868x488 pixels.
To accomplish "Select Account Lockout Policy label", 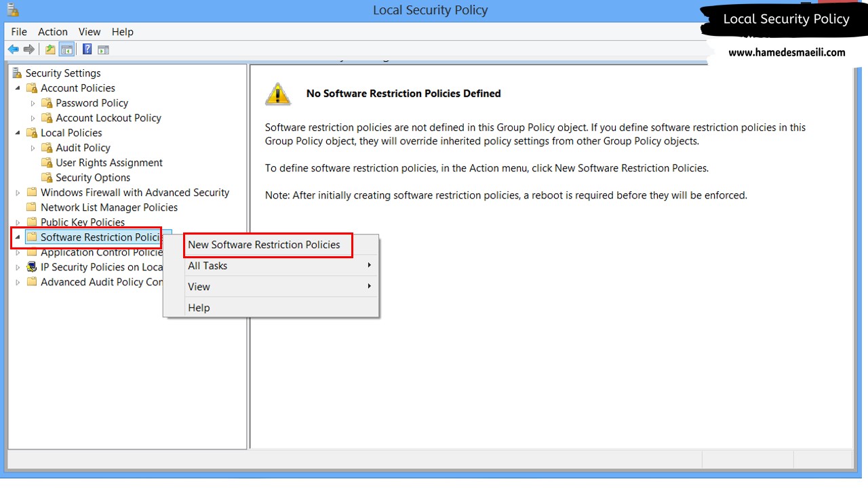I will click(108, 118).
